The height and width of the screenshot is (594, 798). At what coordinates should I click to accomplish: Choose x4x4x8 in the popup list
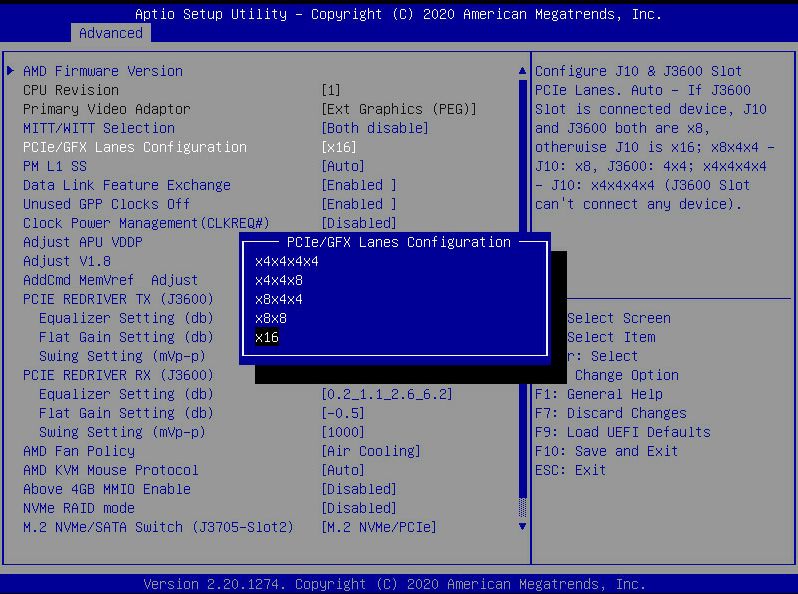click(x=278, y=280)
